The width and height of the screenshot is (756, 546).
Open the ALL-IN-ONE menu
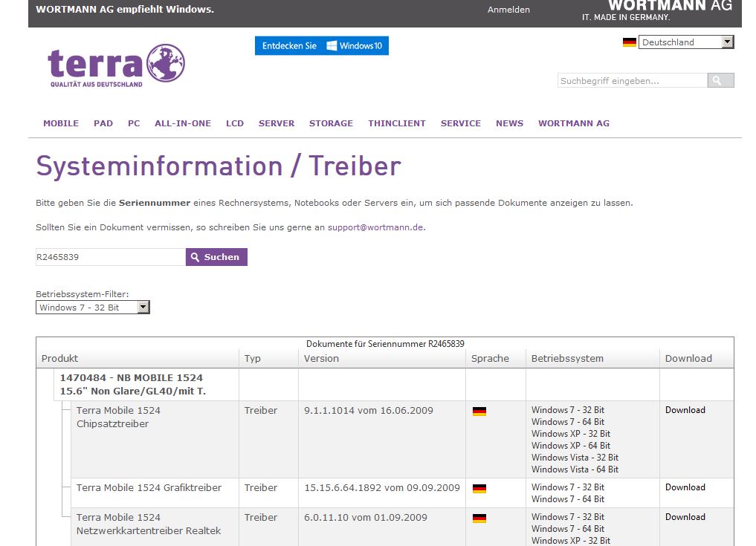(183, 123)
